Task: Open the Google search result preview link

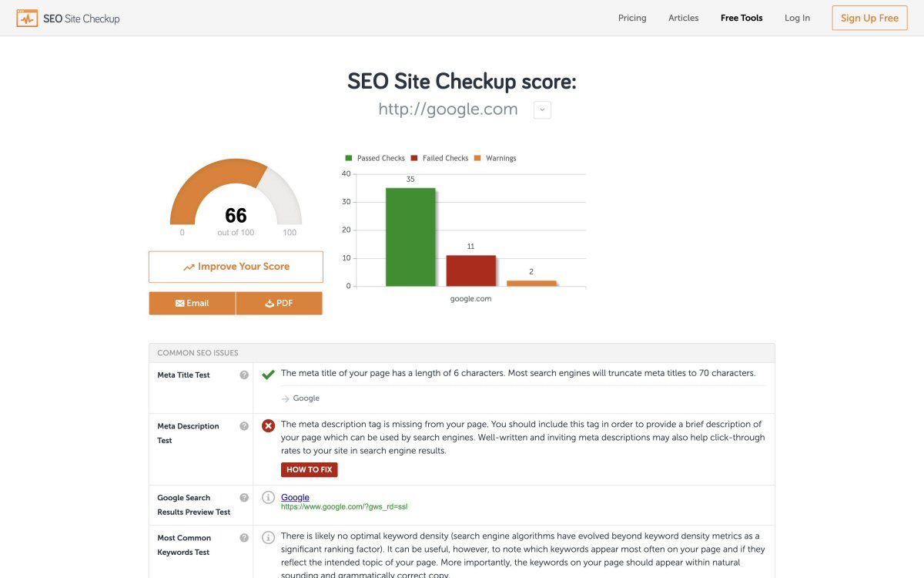Action: pyautogui.click(x=295, y=497)
